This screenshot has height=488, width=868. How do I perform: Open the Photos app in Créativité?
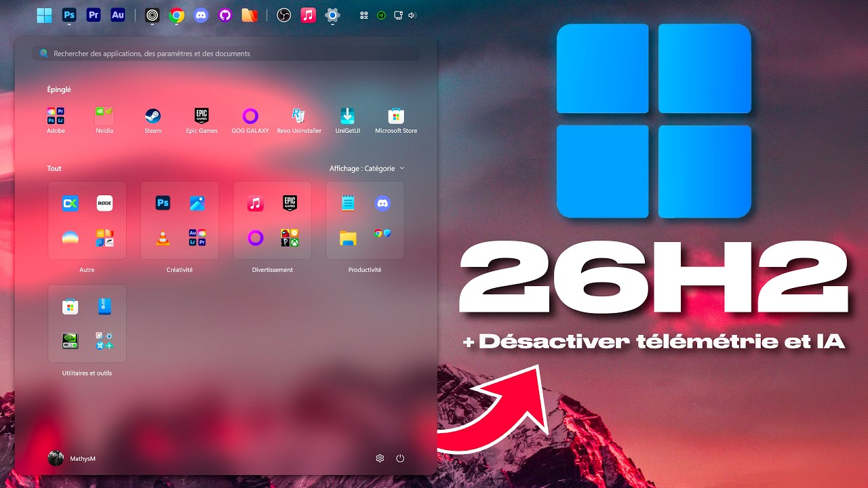[x=197, y=203]
